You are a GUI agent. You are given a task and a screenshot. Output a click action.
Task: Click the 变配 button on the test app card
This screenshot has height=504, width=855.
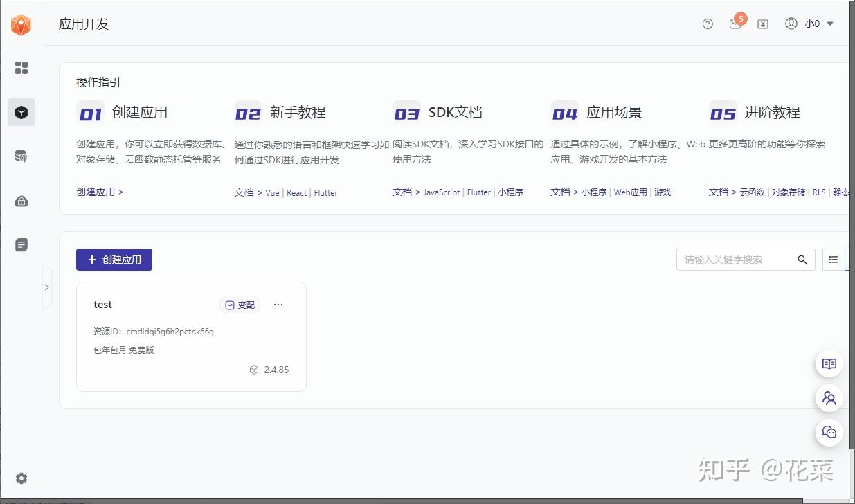point(240,305)
